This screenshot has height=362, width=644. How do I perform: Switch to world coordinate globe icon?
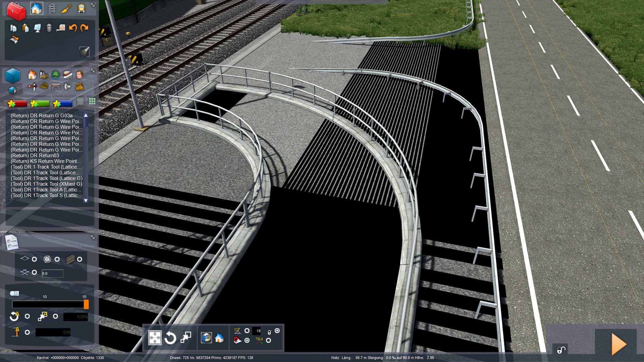pos(206,338)
